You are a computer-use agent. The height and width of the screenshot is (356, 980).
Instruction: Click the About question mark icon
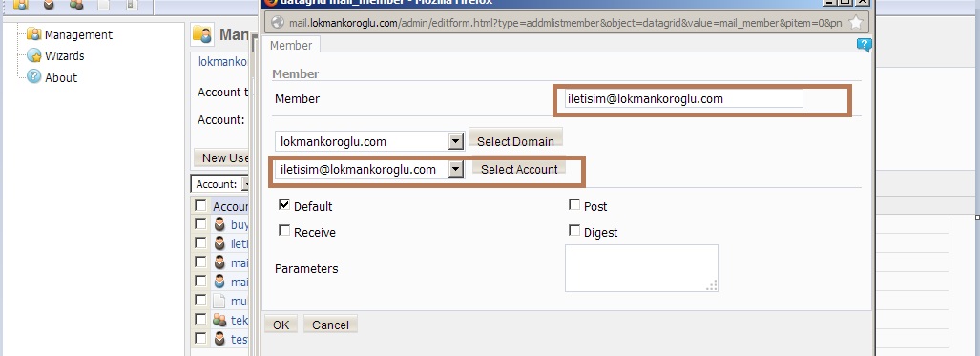tap(33, 76)
